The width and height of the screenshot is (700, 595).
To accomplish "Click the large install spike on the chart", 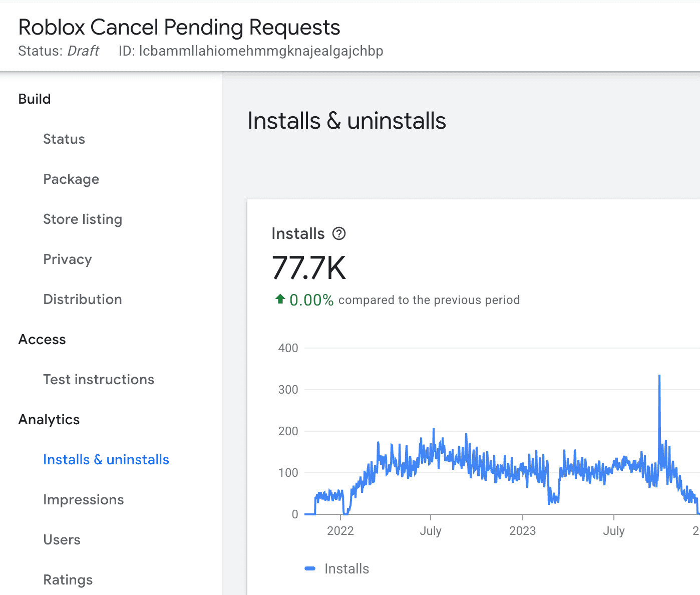I will (659, 376).
